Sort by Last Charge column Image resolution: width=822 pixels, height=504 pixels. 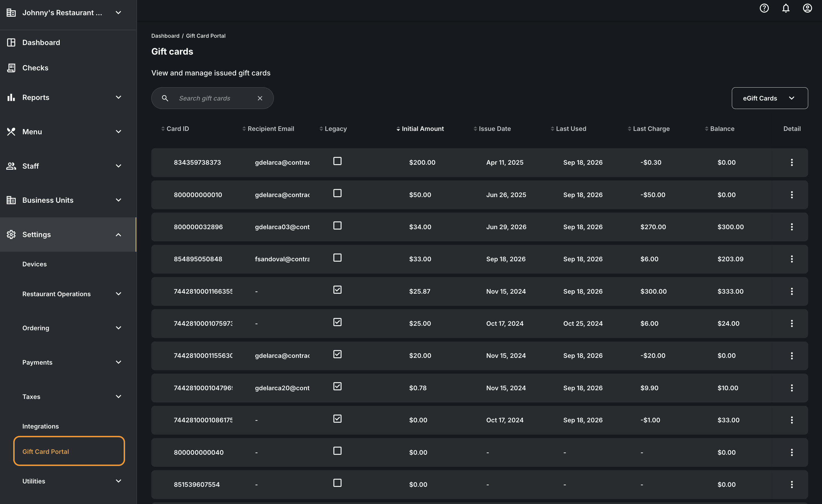(x=648, y=129)
